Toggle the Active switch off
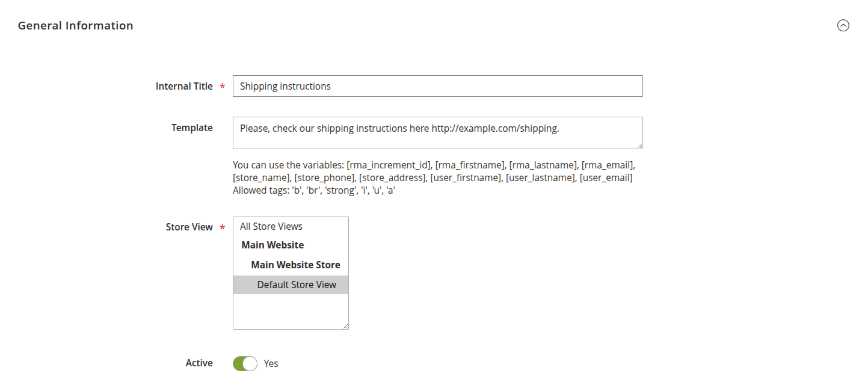868x391 pixels. point(245,363)
